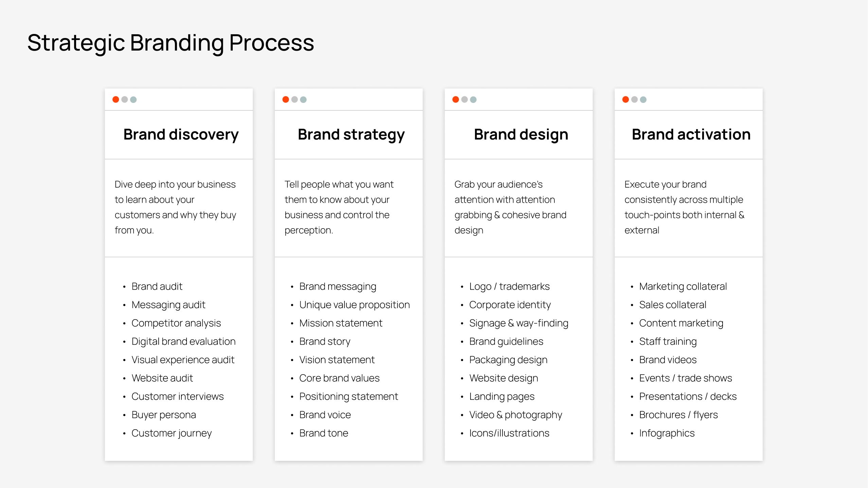Click the Unique value proposition item
The height and width of the screenshot is (488, 868).
point(354,305)
